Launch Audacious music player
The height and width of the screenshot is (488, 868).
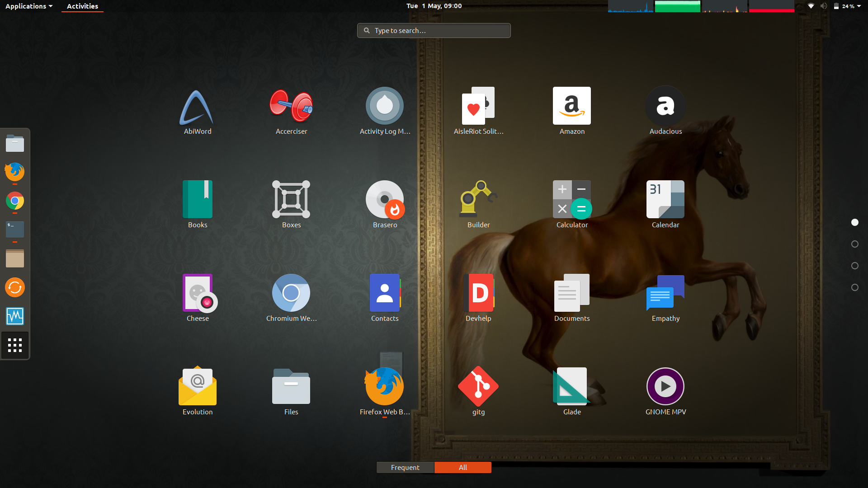[665, 111]
